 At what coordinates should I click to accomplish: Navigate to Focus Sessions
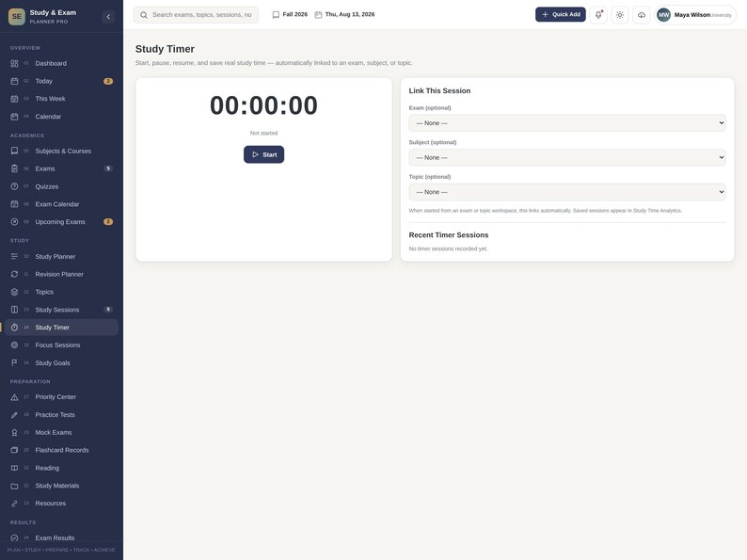tap(61, 345)
